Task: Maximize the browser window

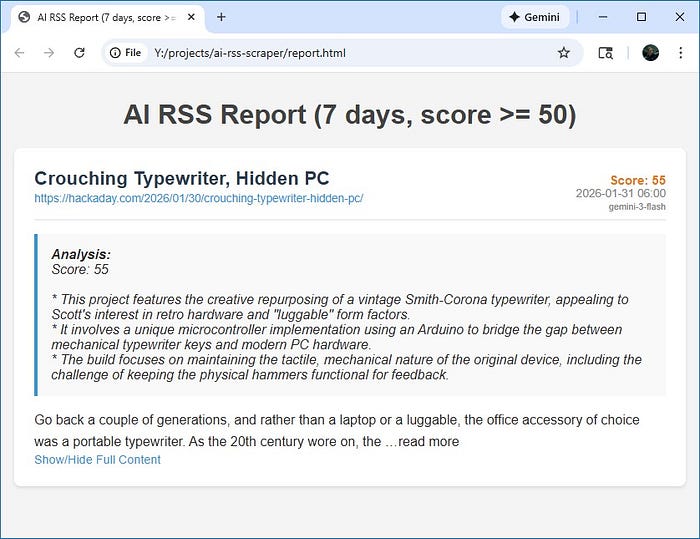Action: (x=641, y=17)
